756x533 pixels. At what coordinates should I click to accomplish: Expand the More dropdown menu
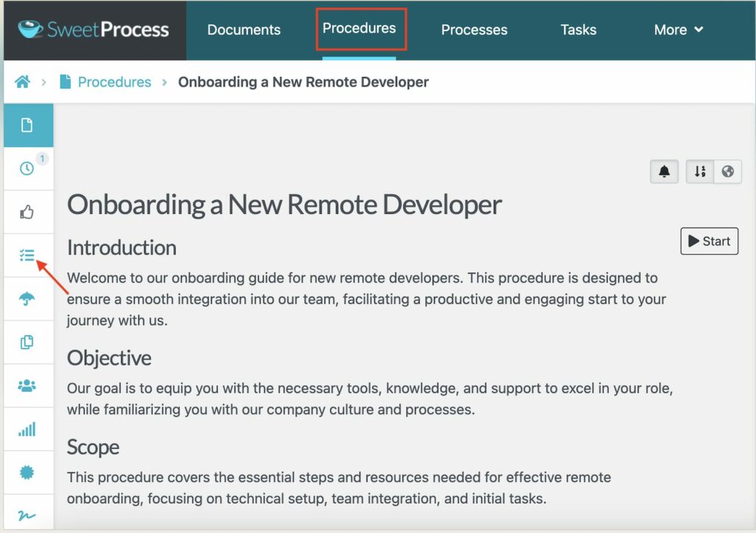(x=678, y=30)
